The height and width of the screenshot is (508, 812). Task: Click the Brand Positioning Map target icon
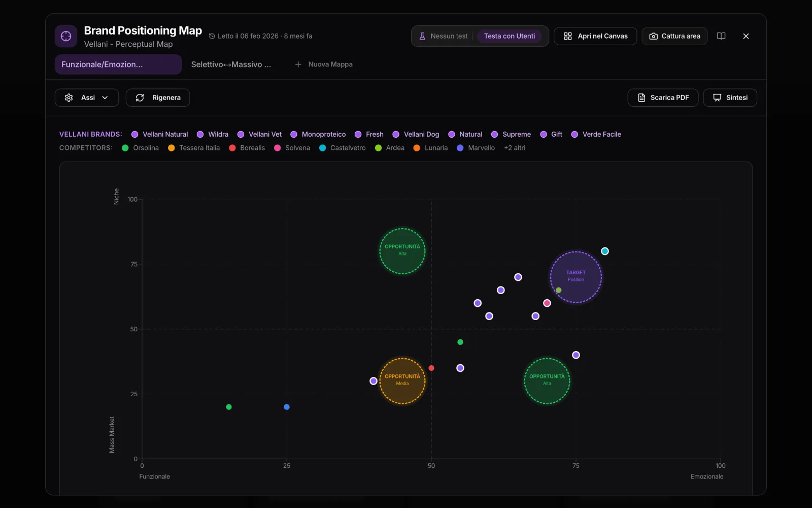[x=66, y=36]
